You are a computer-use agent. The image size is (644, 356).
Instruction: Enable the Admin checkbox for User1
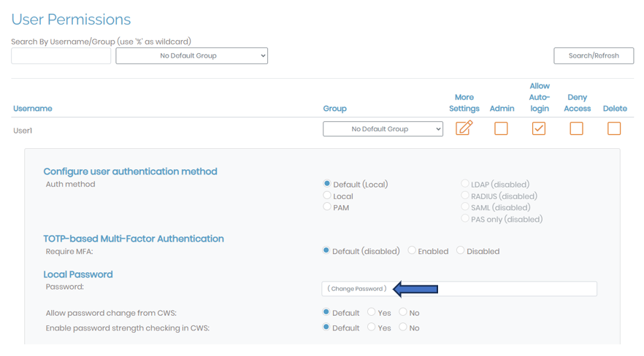501,128
